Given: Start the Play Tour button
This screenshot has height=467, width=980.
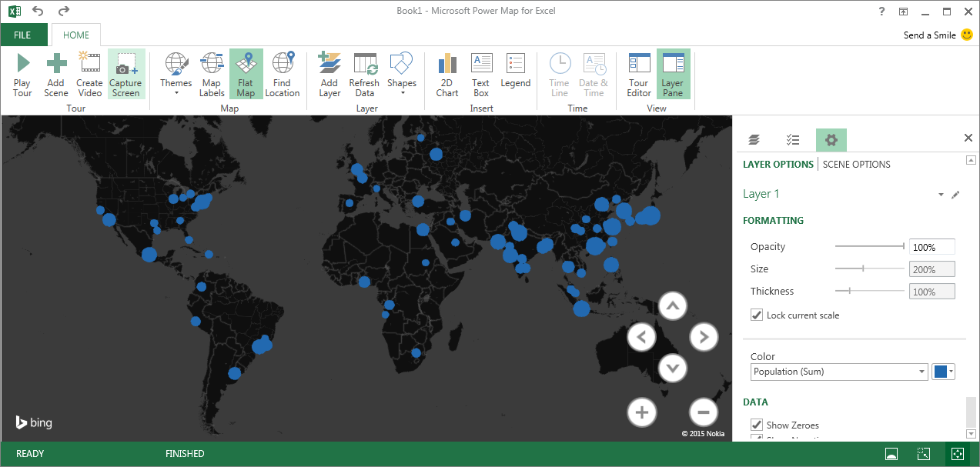Looking at the screenshot, I should coord(22,75).
